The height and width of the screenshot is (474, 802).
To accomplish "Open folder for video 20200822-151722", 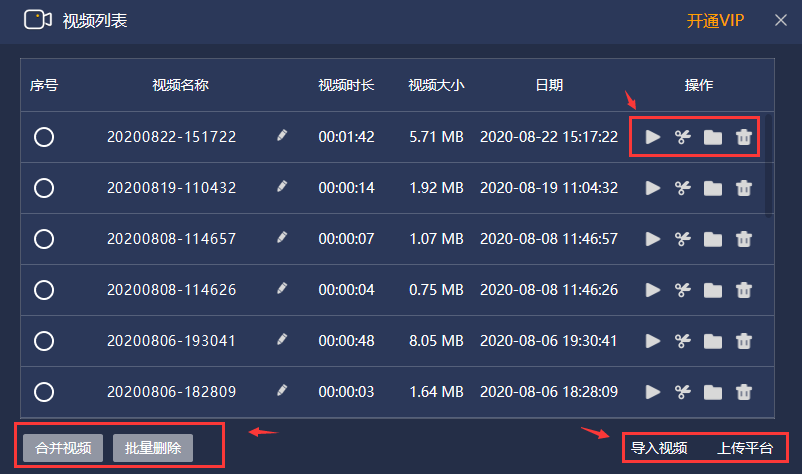I will point(712,137).
